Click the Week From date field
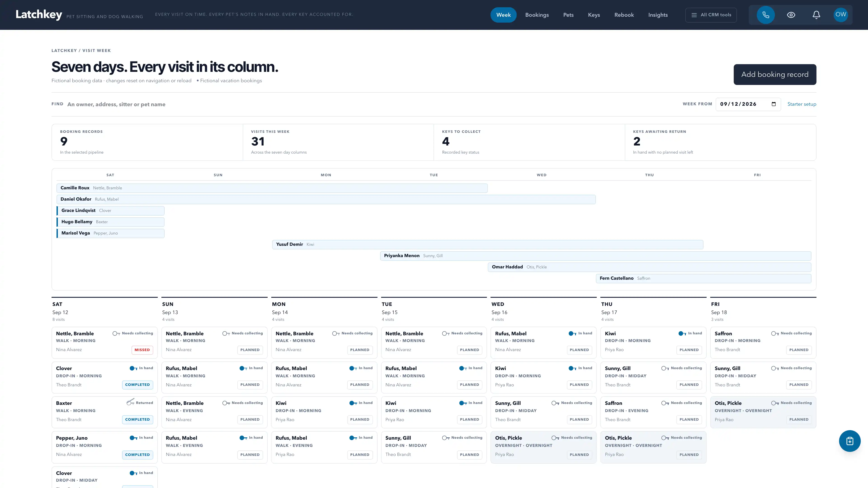The height and width of the screenshot is (488, 868). point(748,104)
